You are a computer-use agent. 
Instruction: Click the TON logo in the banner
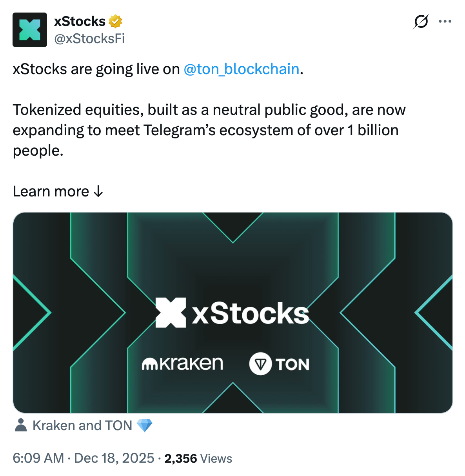pyautogui.click(x=279, y=364)
